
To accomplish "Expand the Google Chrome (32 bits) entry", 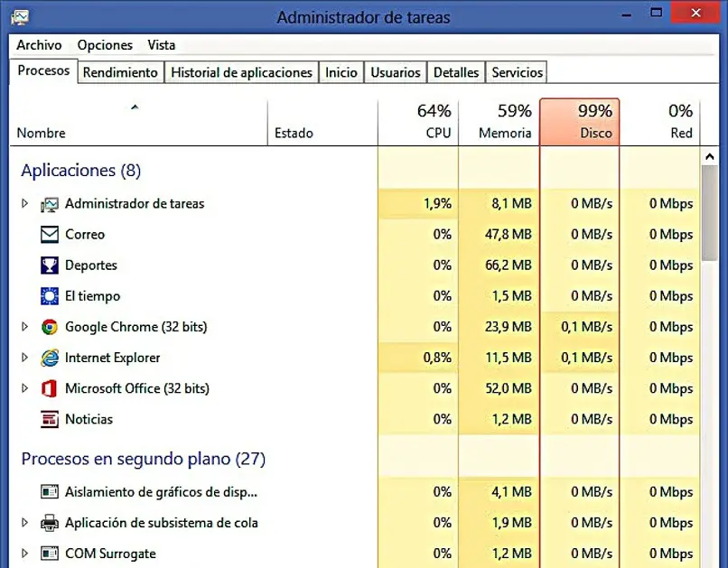I will [x=24, y=327].
